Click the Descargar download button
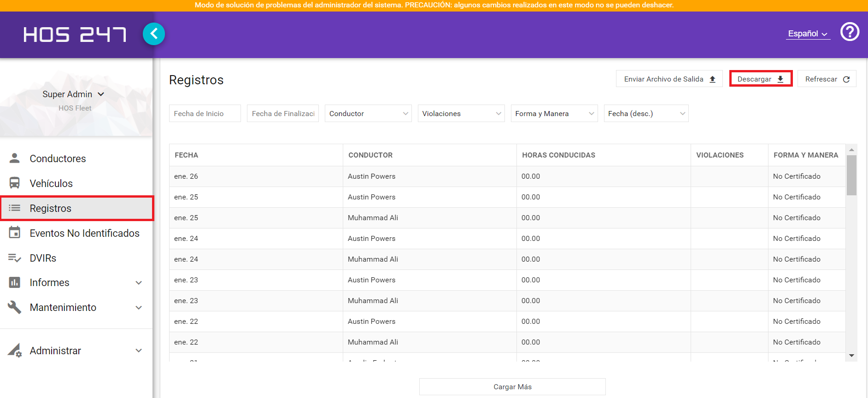The height and width of the screenshot is (398, 868). click(761, 79)
